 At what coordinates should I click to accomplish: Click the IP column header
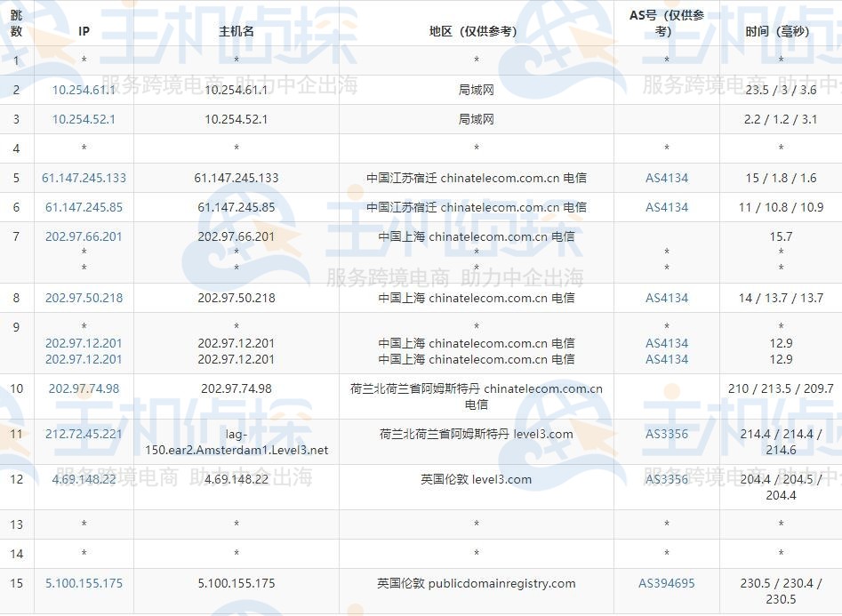(83, 29)
